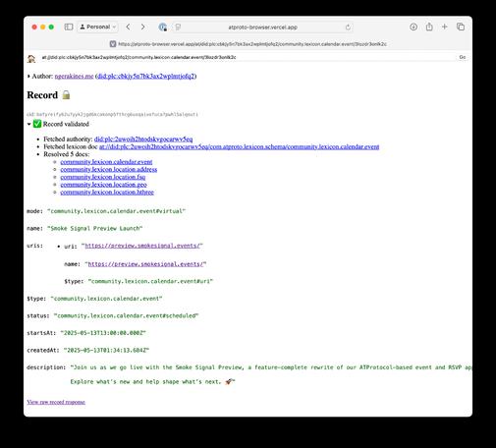Open community.lexicon.location.fsq doc link
Screen dimensions: 496x448
(103, 177)
